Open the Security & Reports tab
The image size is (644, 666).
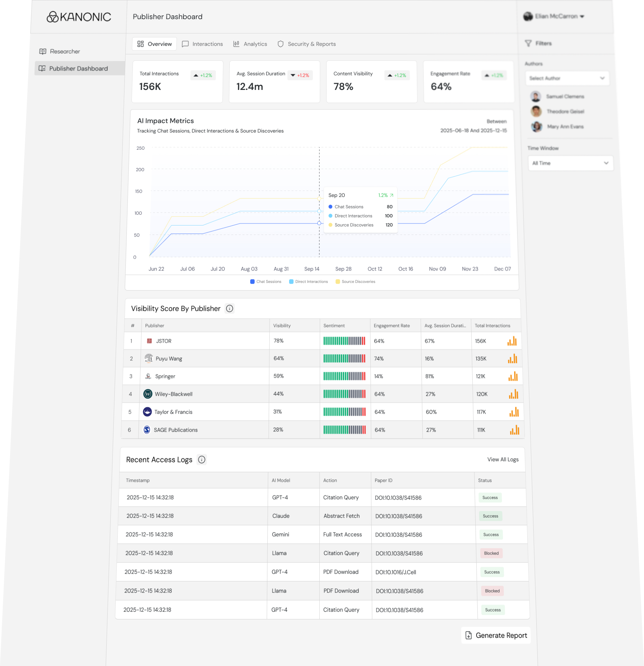click(307, 44)
